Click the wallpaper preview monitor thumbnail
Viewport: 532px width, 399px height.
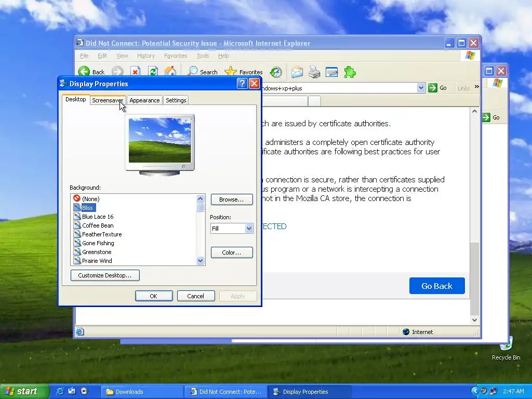pyautogui.click(x=159, y=145)
